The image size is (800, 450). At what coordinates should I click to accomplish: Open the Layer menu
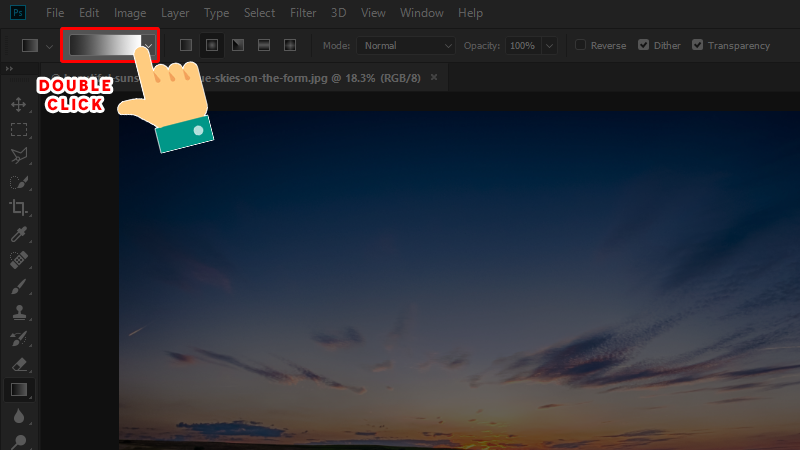pyautogui.click(x=175, y=13)
